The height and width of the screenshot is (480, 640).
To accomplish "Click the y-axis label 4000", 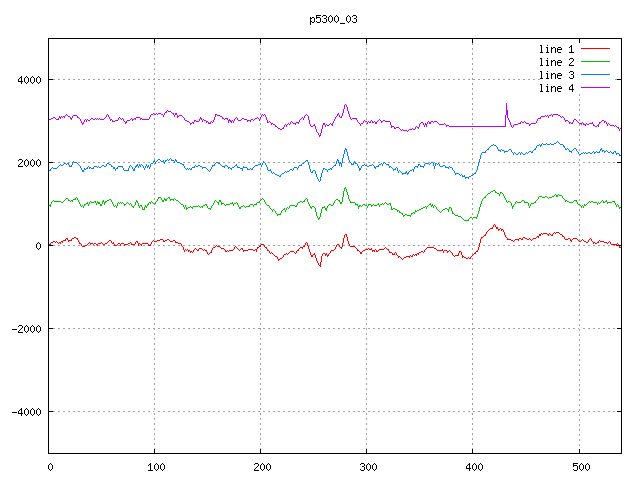I will (x=29, y=80).
